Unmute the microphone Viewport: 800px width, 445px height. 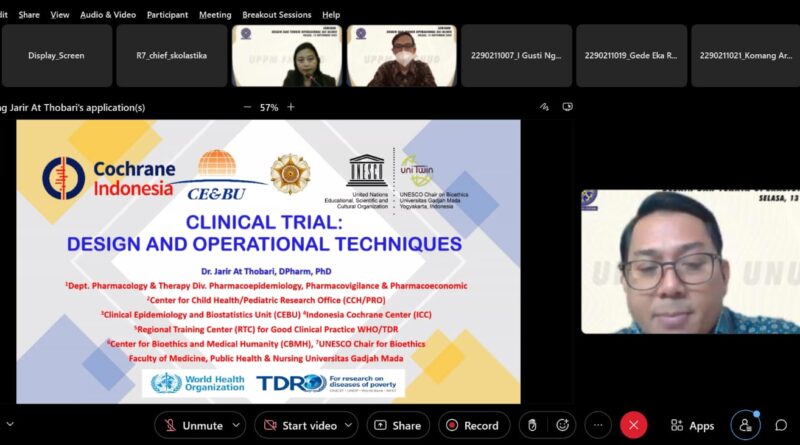(x=194, y=425)
